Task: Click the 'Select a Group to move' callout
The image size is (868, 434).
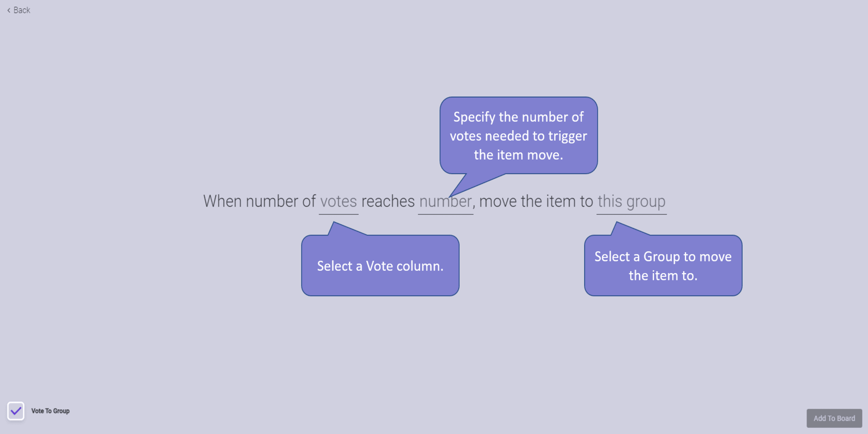Action: tap(663, 265)
